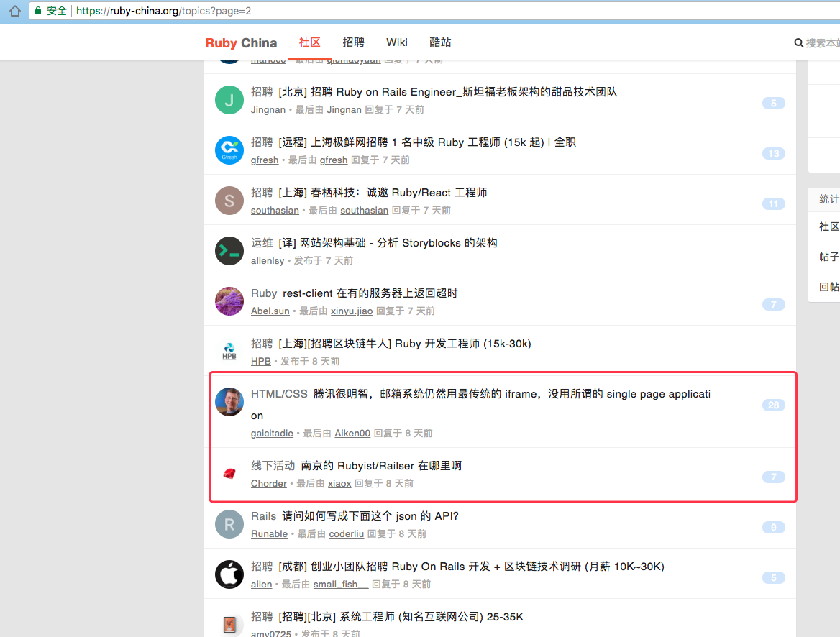The height and width of the screenshot is (637, 840).
Task: Click last replier xinyu.jiao
Action: pyautogui.click(x=352, y=311)
